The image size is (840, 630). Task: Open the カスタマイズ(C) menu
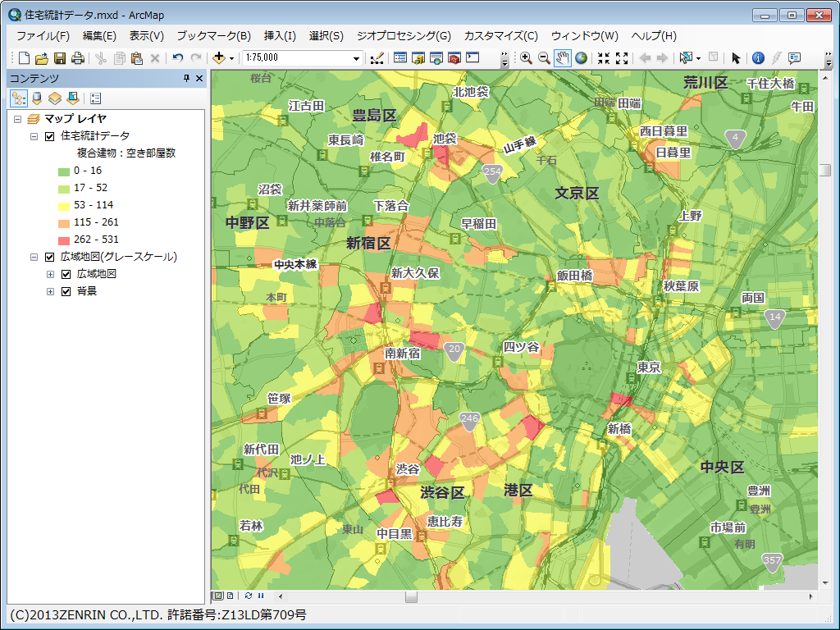click(501, 36)
